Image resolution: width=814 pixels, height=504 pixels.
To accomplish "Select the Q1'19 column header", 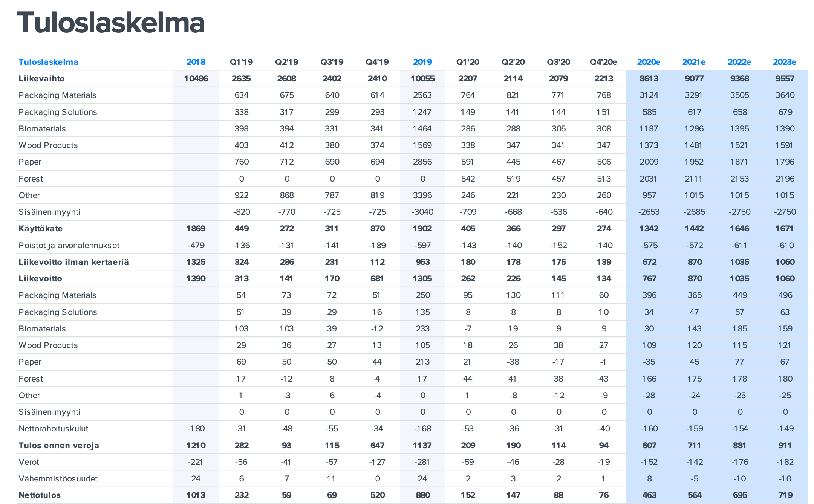I will click(x=241, y=62).
